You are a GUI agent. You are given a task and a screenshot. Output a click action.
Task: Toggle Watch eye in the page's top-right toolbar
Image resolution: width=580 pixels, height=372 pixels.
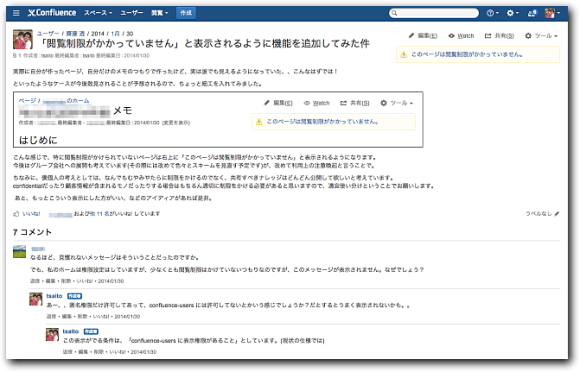point(461,35)
